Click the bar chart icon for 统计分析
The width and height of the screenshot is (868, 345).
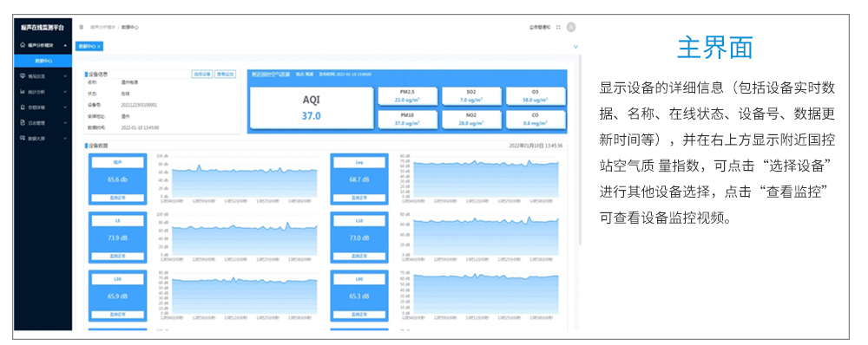(x=23, y=91)
